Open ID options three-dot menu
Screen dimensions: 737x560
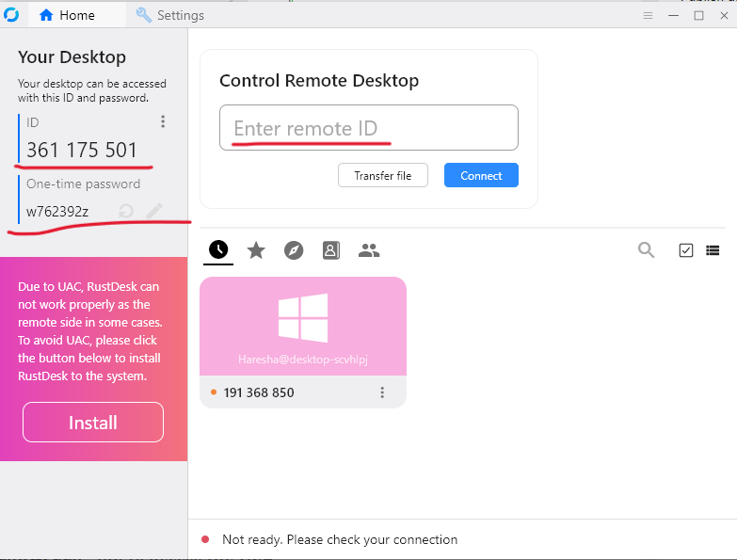pyautogui.click(x=163, y=121)
